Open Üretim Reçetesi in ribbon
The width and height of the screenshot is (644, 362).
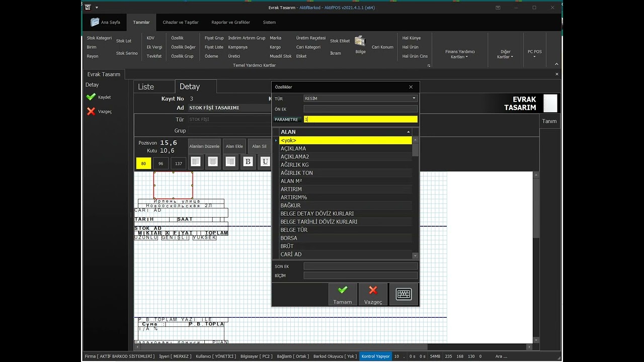point(311,38)
